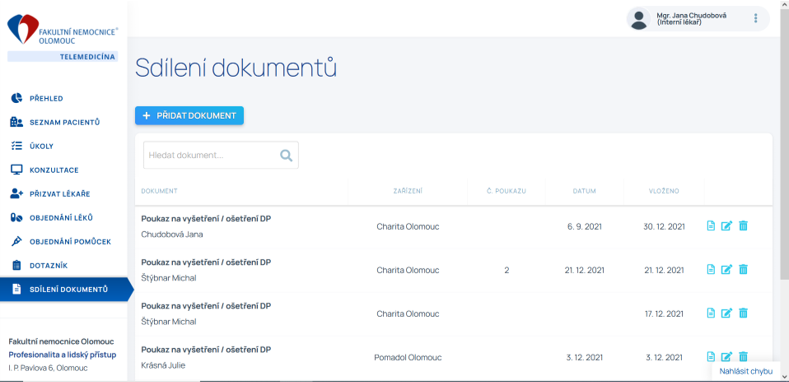Sort by the Dokument column header
The image size is (789, 382).
(159, 191)
